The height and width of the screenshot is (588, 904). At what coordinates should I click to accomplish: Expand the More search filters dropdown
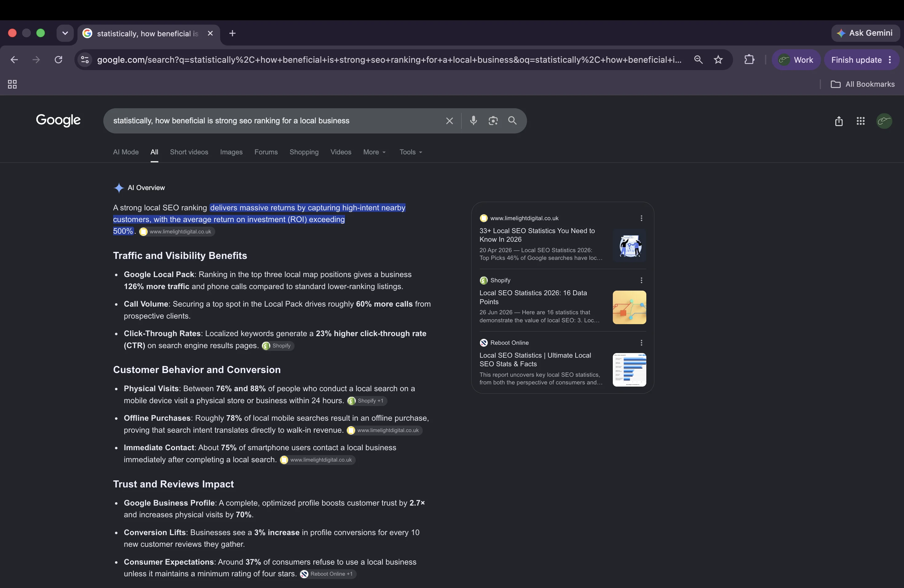coord(375,152)
